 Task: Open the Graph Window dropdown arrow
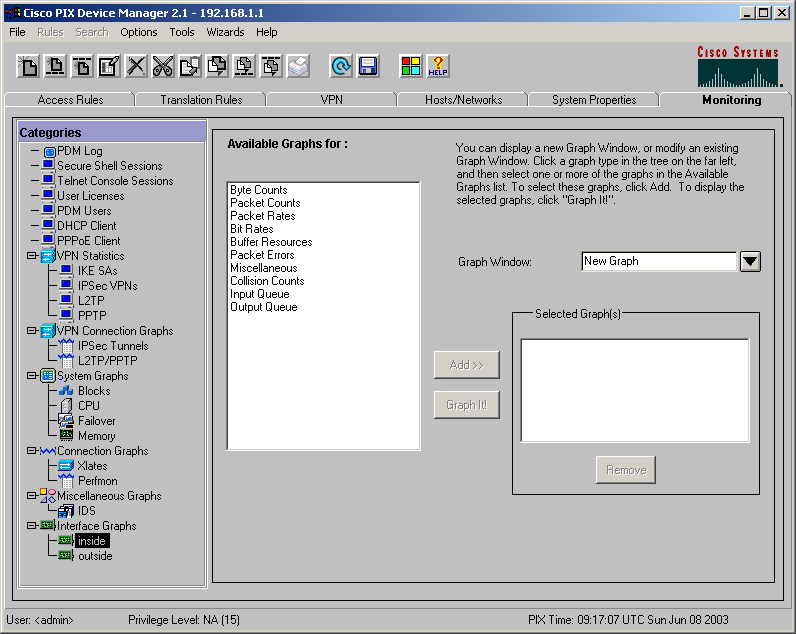tap(750, 262)
